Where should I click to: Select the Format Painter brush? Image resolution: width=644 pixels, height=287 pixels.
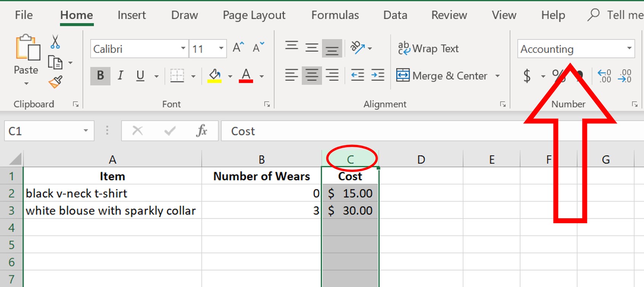pos(56,82)
